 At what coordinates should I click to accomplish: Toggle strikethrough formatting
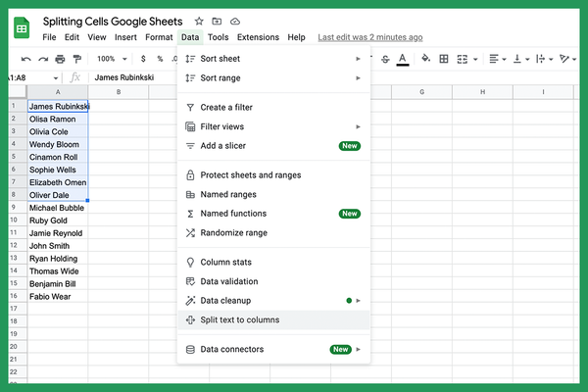point(385,59)
